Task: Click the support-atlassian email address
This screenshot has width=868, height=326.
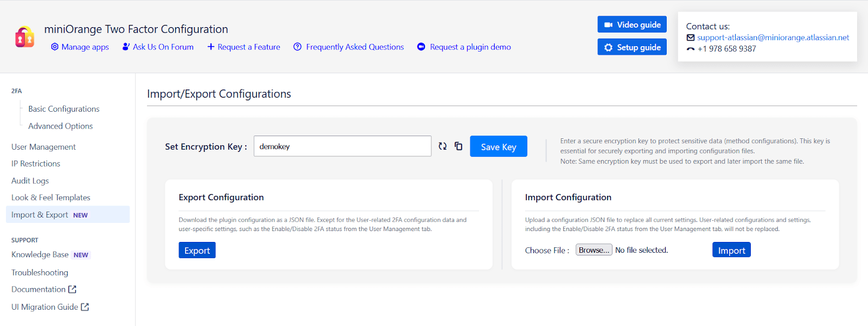Action: click(x=773, y=37)
